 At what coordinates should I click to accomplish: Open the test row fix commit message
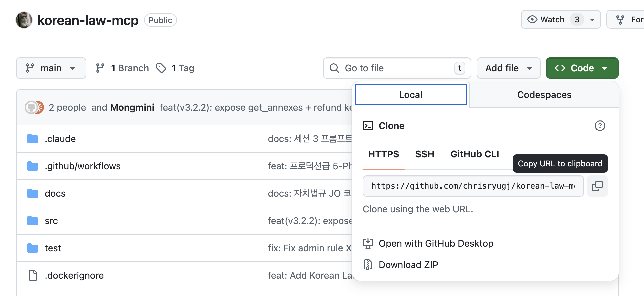click(x=310, y=248)
